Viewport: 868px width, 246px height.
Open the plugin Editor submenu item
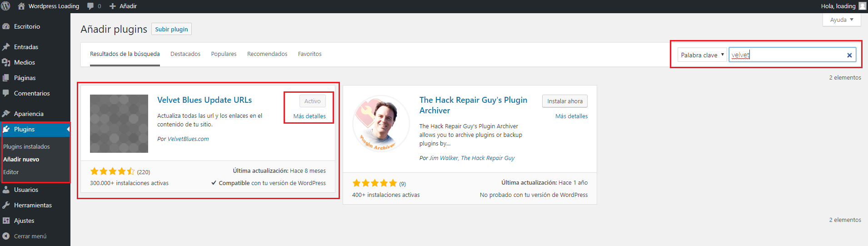pos(11,172)
